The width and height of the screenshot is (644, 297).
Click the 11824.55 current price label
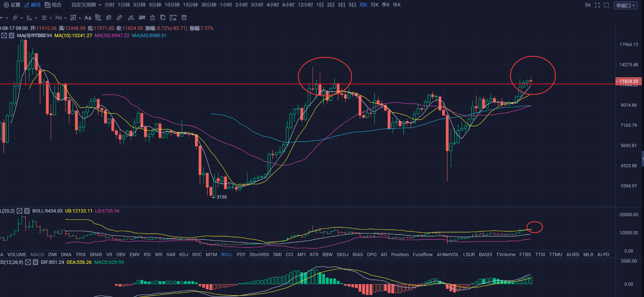click(629, 81)
